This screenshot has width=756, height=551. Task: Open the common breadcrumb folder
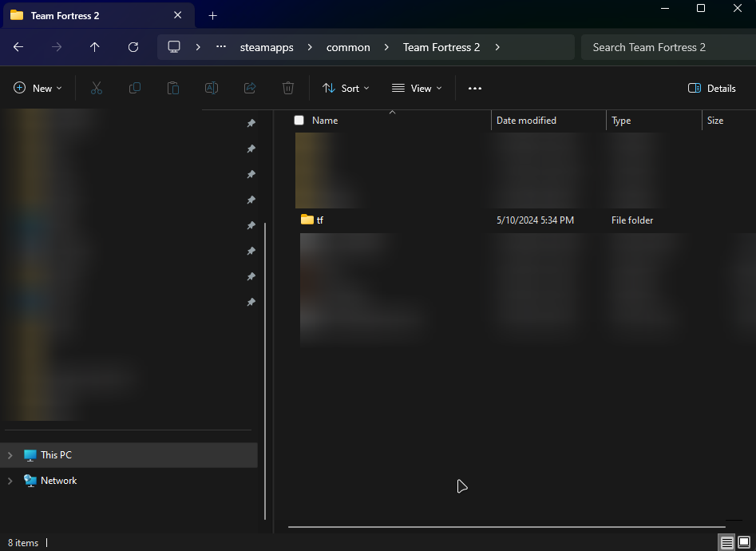348,47
